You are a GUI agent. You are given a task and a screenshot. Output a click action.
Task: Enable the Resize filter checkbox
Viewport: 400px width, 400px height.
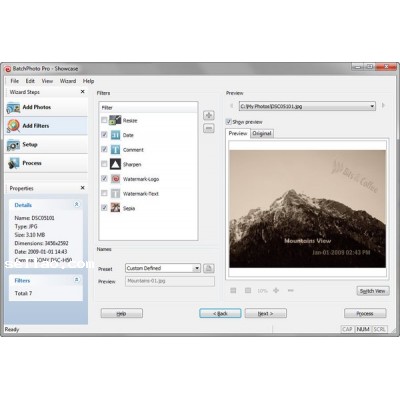click(x=104, y=120)
